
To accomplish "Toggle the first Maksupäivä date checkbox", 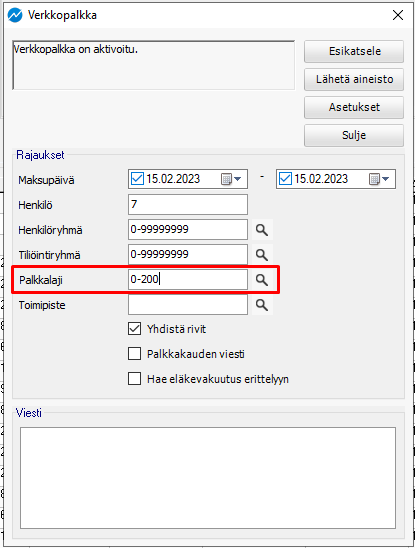I will pos(137,179).
